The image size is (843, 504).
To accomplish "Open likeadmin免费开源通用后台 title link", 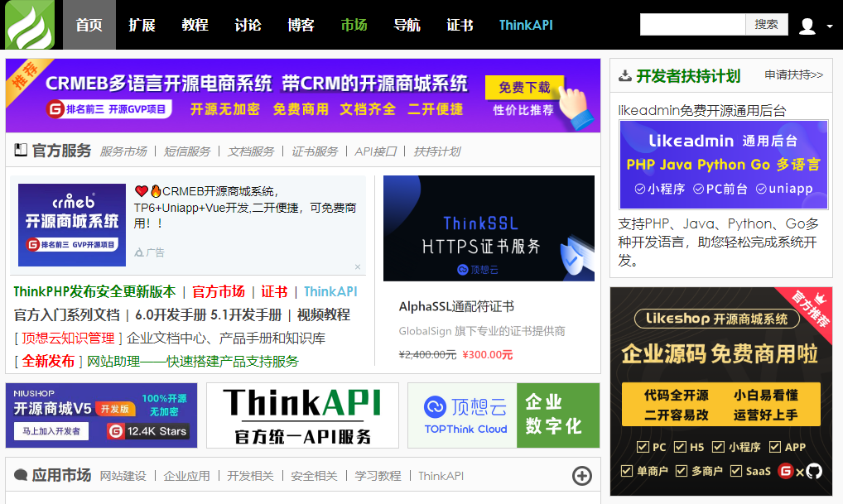I will (x=701, y=111).
